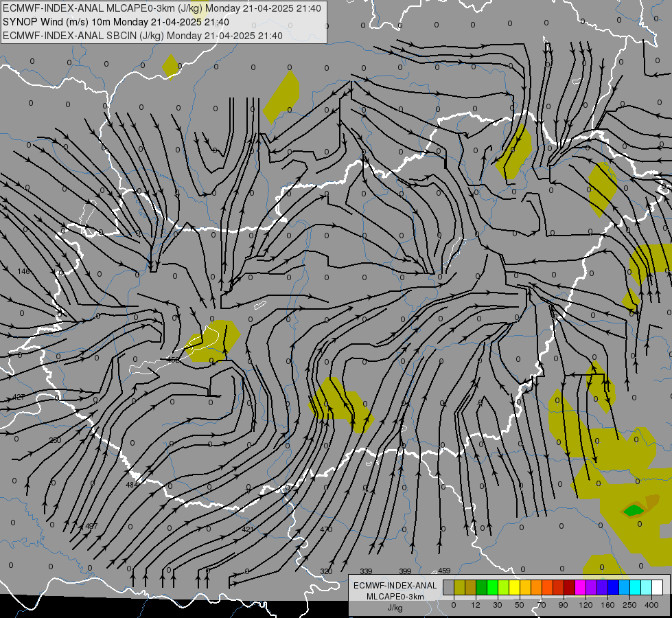Click the map value 452 near the lake

coord(173,360)
